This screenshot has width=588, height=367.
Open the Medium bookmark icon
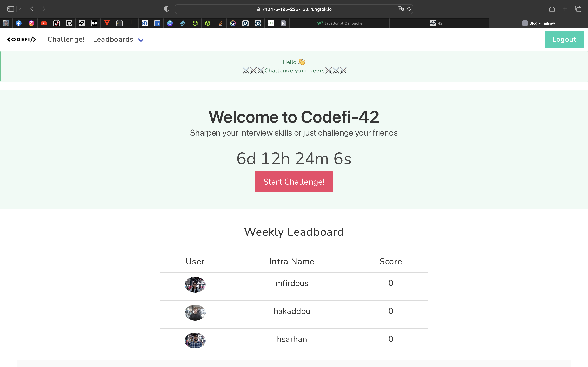pos(94,23)
